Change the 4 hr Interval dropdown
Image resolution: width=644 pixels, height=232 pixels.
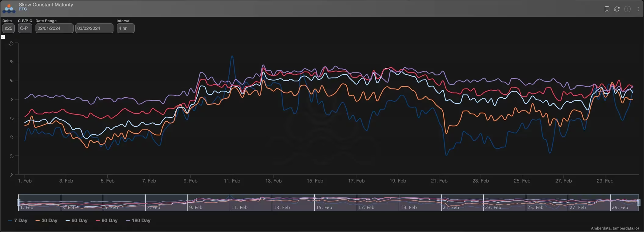point(125,28)
